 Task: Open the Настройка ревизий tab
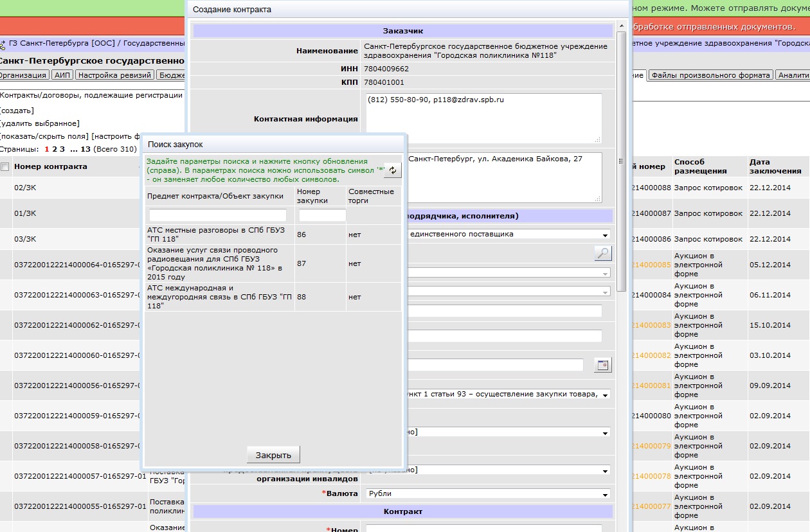[114, 75]
